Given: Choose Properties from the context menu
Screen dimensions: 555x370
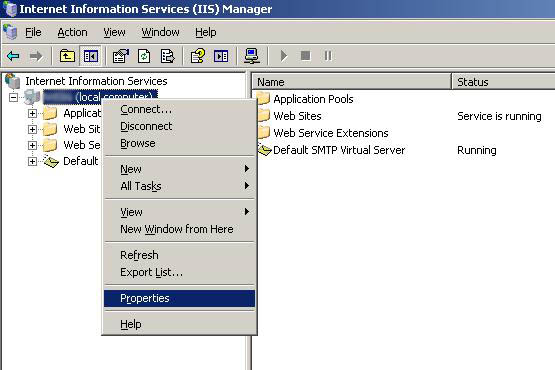Looking at the screenshot, I should pos(179,298).
